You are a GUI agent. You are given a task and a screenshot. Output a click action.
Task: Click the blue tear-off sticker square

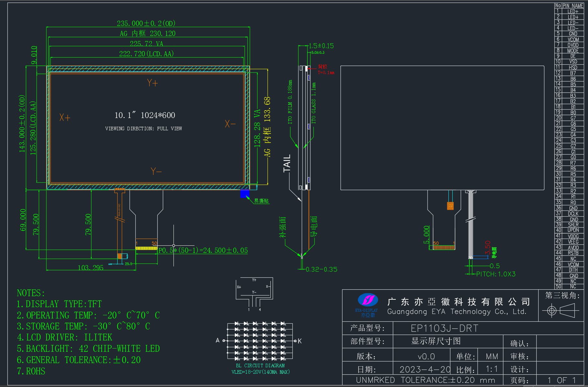[245, 193]
